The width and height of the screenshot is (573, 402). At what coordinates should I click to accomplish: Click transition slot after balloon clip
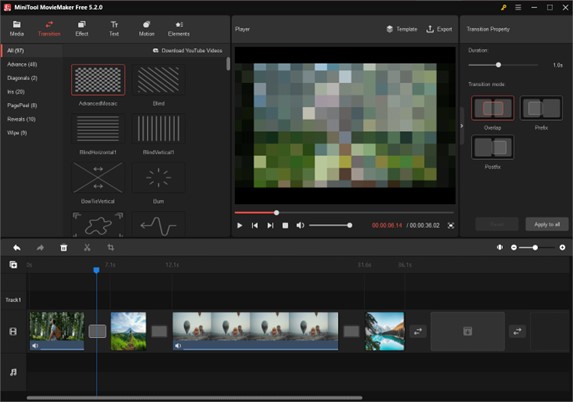click(352, 331)
